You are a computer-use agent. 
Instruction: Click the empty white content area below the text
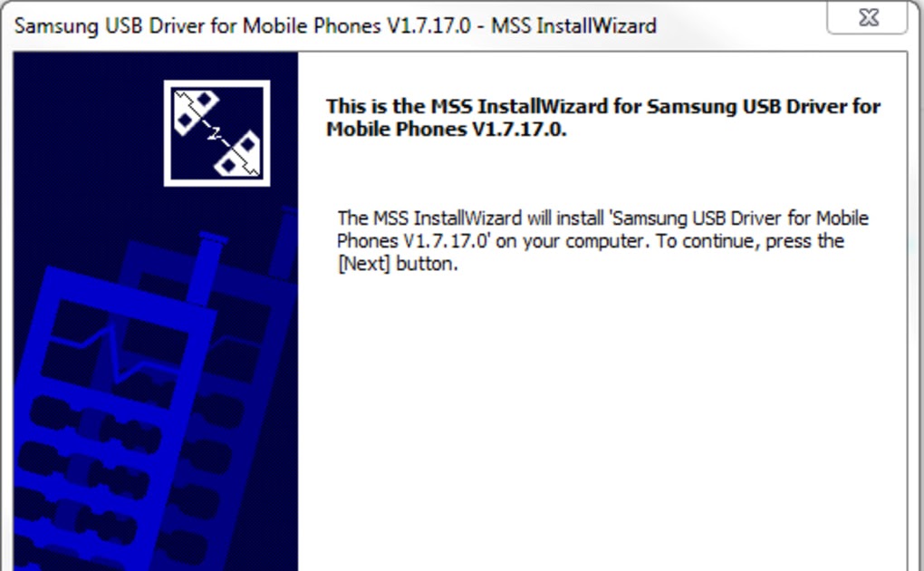click(x=602, y=425)
